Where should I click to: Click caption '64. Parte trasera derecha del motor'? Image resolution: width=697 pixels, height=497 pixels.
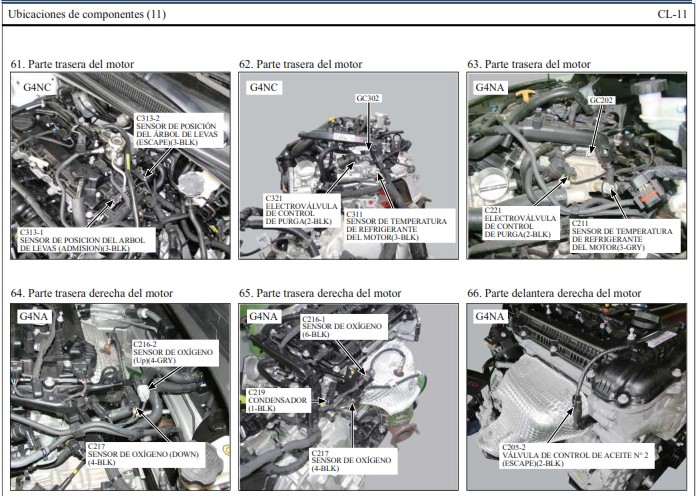pyautogui.click(x=92, y=293)
